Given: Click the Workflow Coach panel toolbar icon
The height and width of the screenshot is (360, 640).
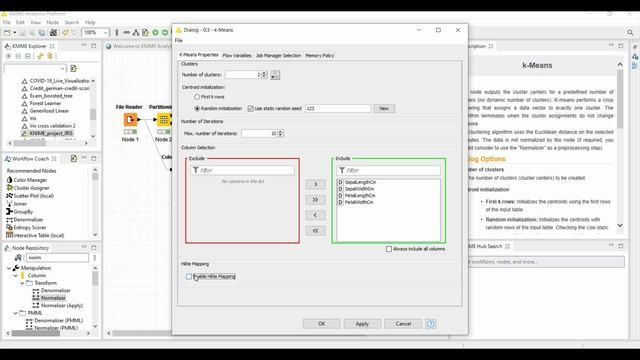Looking at the screenshot, I should point(73,158).
